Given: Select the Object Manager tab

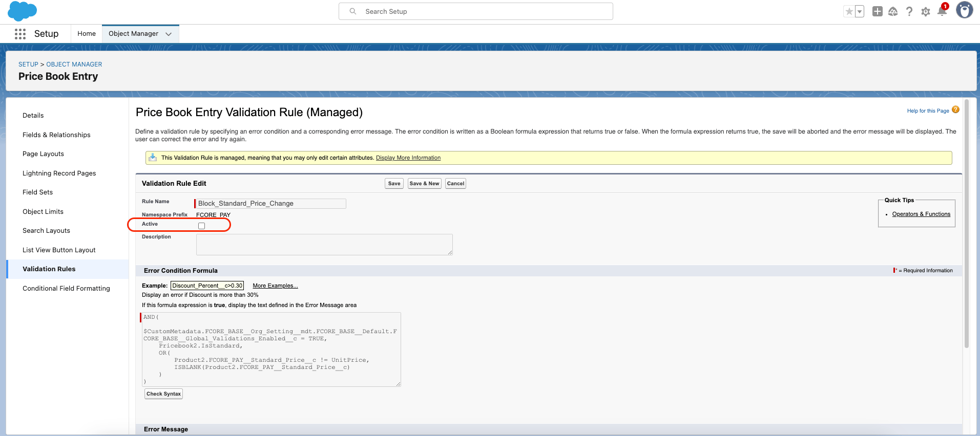Looking at the screenshot, I should point(133,34).
